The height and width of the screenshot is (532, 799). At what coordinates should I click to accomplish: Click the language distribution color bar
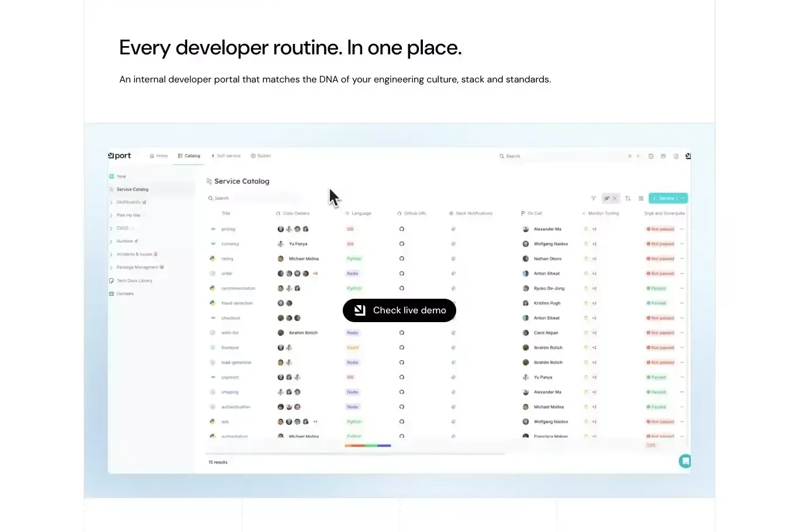(x=368, y=445)
